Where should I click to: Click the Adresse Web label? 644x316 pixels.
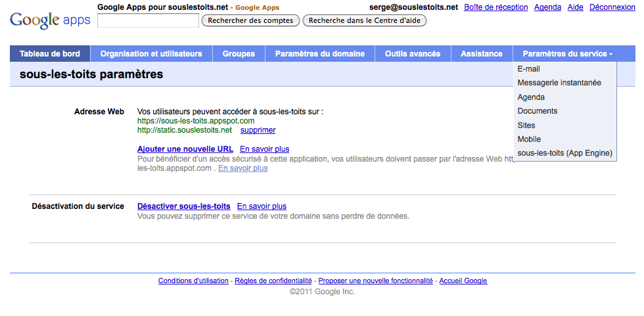[99, 112]
